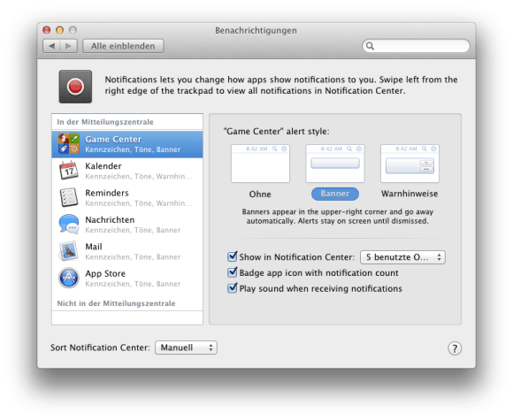Go back with the left arrow button
This screenshot has height=420, width=513.
click(51, 46)
